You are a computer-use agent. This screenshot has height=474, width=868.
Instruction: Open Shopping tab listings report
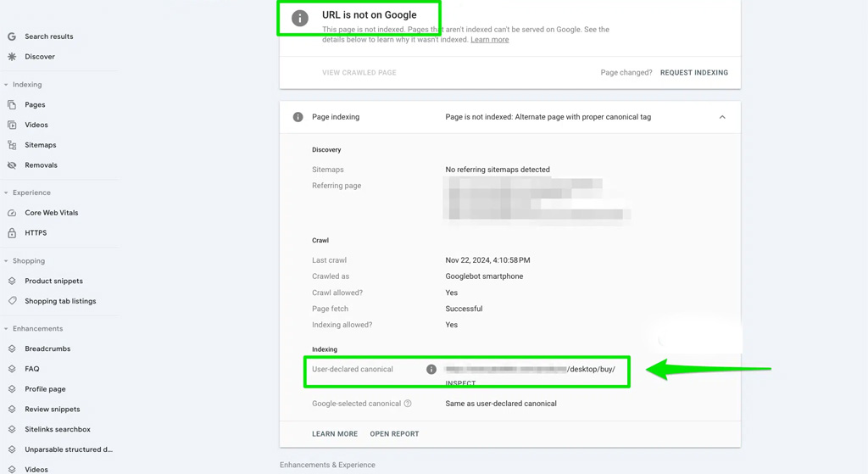[60, 301]
